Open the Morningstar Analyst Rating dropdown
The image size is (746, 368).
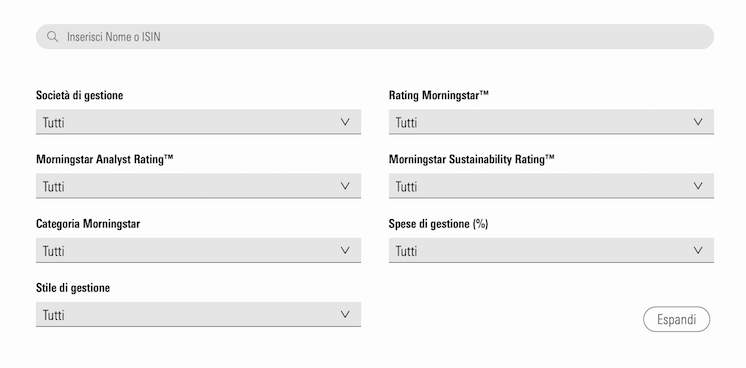(x=198, y=186)
